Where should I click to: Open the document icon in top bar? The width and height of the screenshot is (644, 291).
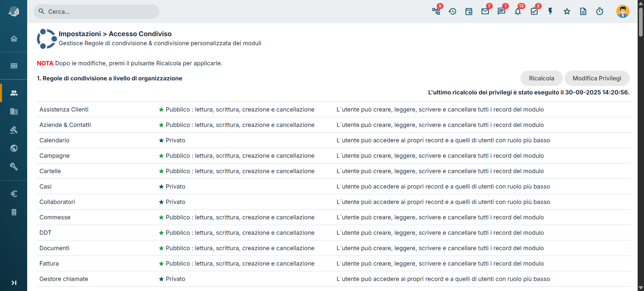pyautogui.click(x=583, y=11)
